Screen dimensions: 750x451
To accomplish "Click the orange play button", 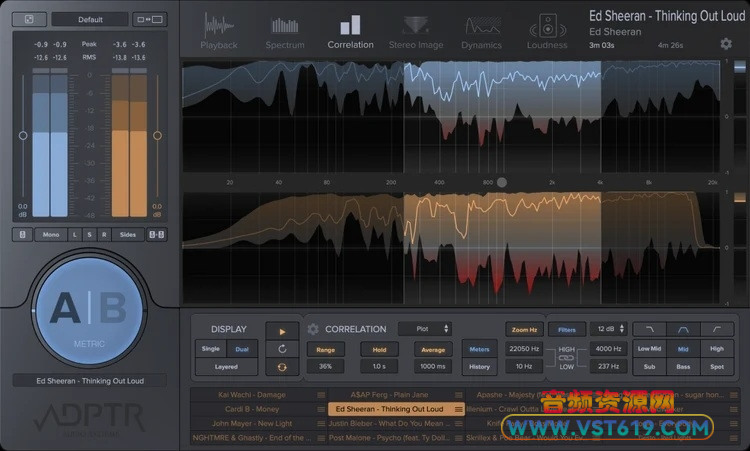I will point(282,331).
